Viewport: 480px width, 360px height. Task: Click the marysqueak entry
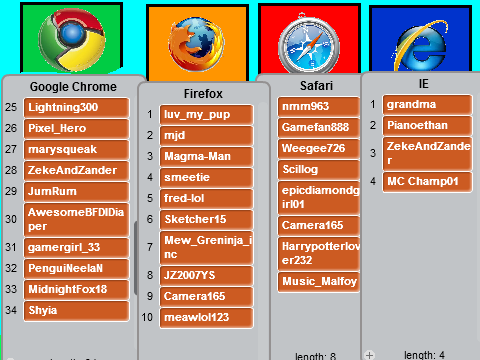pos(76,149)
